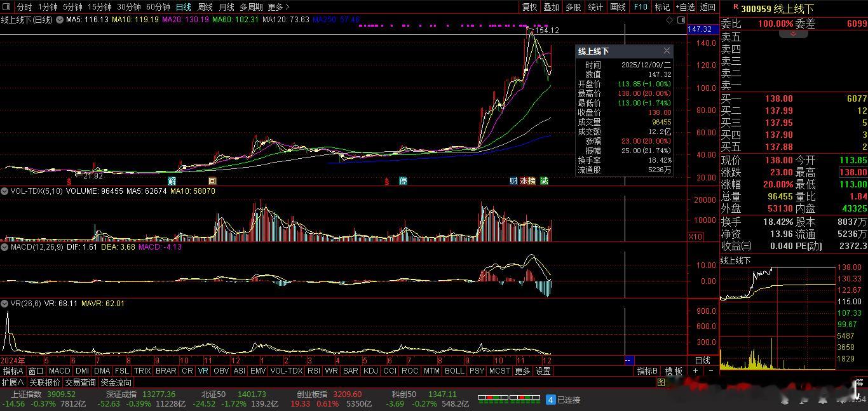The width and height of the screenshot is (868, 411).
Task: Select the DMI indicator tab
Action: click(x=82, y=370)
